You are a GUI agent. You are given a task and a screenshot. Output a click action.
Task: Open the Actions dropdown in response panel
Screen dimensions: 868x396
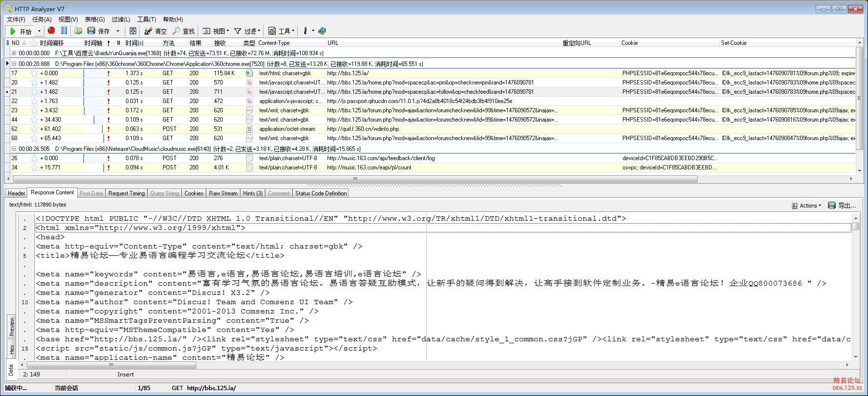click(806, 206)
